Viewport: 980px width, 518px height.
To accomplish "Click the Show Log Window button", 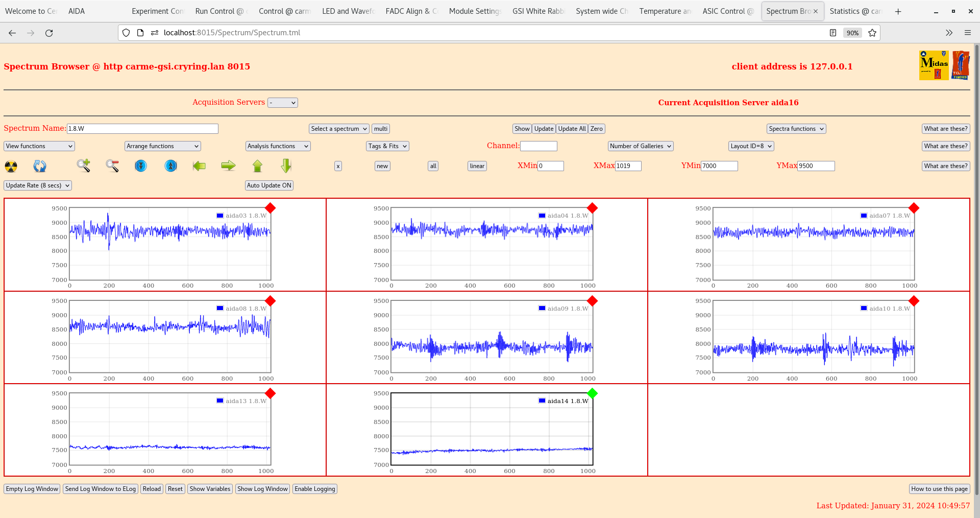I will pyautogui.click(x=262, y=489).
